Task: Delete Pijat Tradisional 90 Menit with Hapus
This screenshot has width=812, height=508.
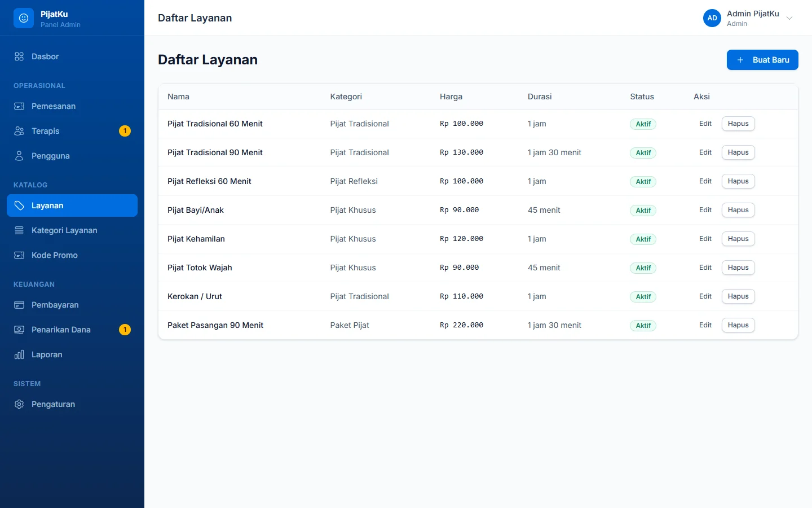Action: pos(738,152)
